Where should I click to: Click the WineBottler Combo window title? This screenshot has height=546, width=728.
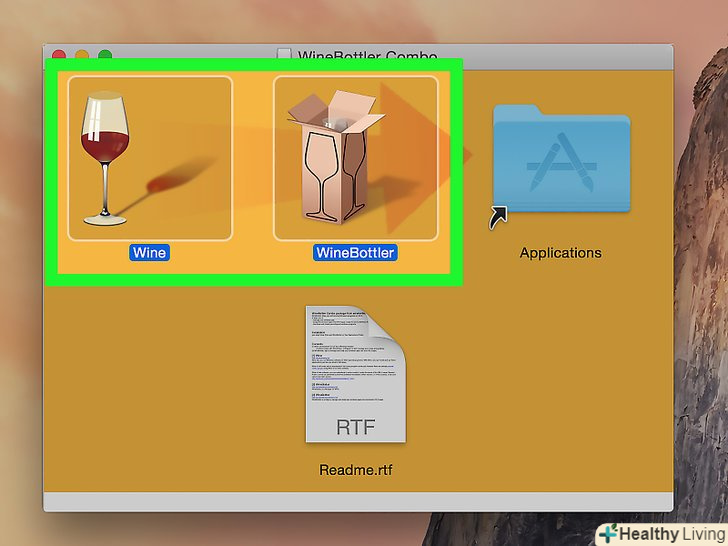pyautogui.click(x=367, y=55)
